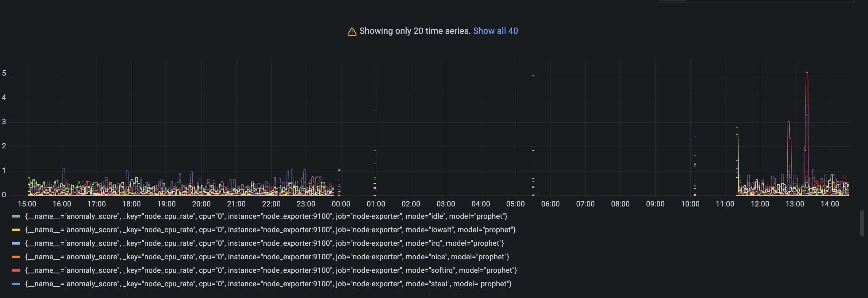
Task: Click the isolated red data point near 05:30
Action: (533, 76)
